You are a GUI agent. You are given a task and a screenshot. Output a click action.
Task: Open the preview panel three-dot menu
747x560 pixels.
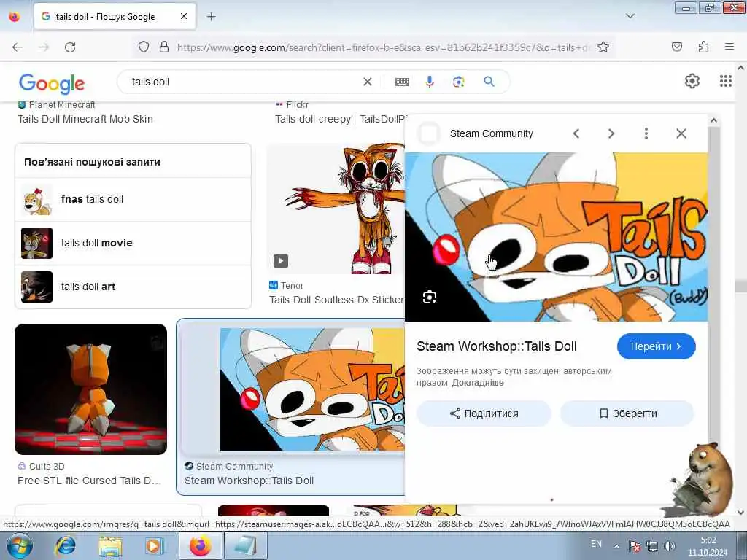point(646,134)
